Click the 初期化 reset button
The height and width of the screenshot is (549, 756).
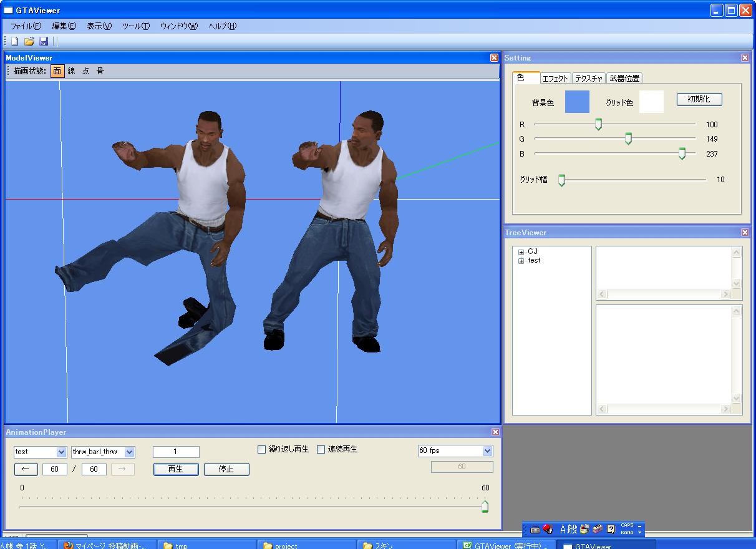point(699,99)
